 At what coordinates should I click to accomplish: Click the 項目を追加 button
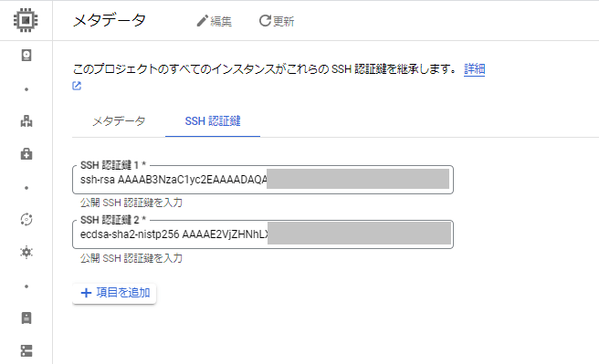[x=114, y=293]
